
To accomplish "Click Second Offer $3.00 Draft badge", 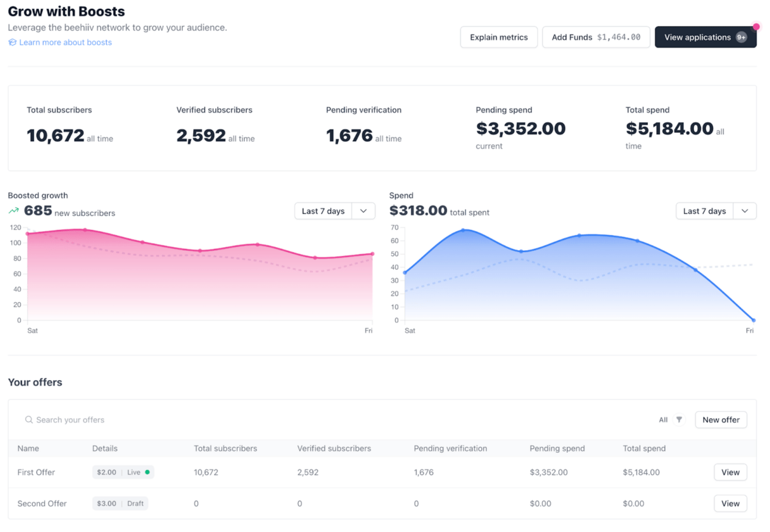I will (120, 503).
